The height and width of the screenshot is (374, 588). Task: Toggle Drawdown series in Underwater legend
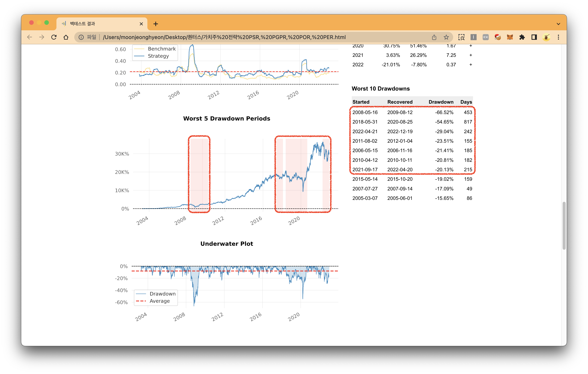(162, 294)
